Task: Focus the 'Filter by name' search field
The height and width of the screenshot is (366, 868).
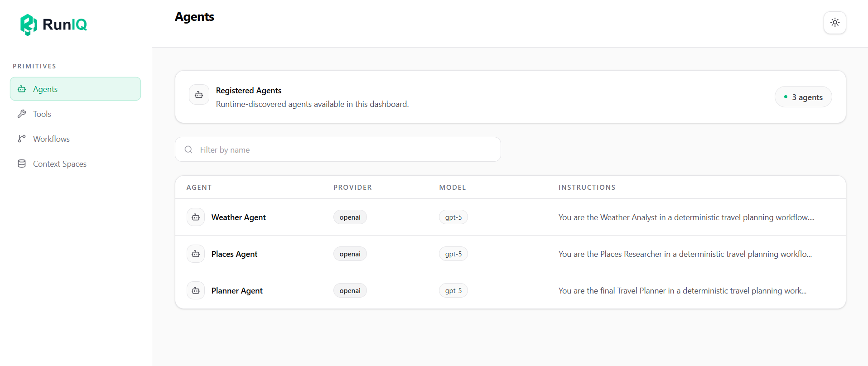Action: (x=338, y=149)
